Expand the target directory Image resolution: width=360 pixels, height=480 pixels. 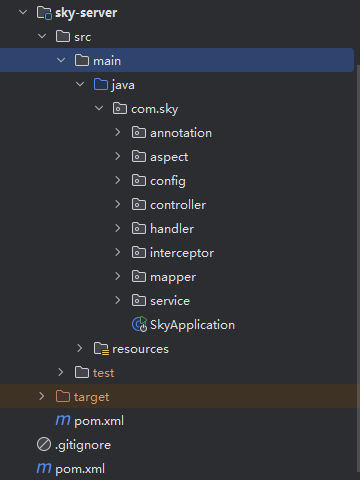42,396
